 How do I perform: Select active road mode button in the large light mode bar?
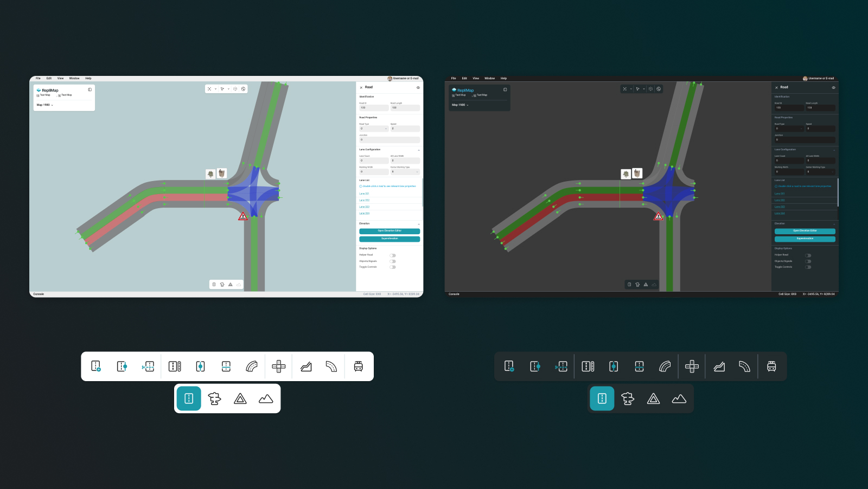189,398
